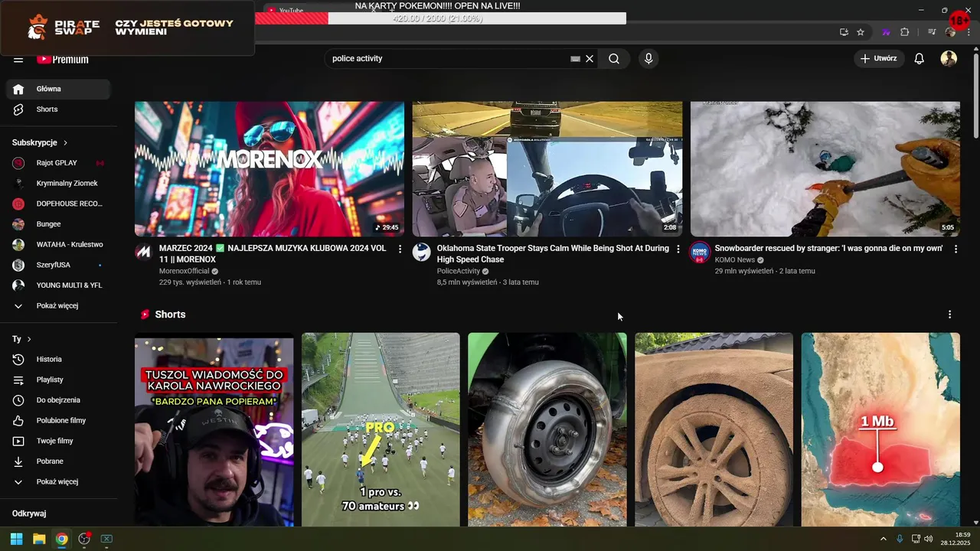Image resolution: width=980 pixels, height=551 pixels.
Task: Open the KOMO News channel name
Action: pos(735,260)
